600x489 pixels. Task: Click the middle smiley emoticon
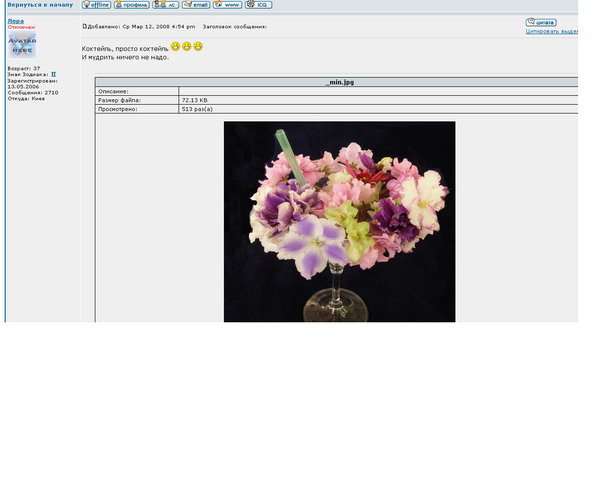(x=187, y=47)
